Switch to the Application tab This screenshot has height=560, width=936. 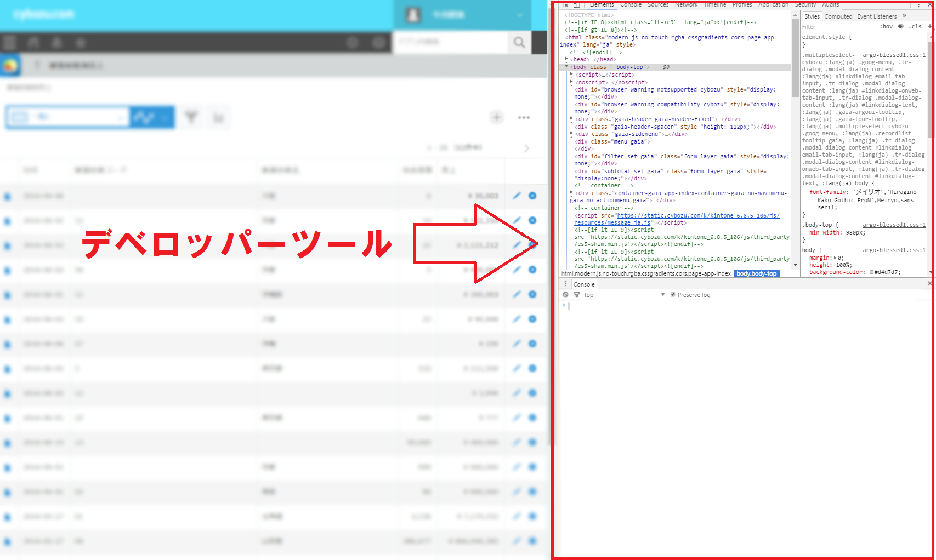[773, 4]
